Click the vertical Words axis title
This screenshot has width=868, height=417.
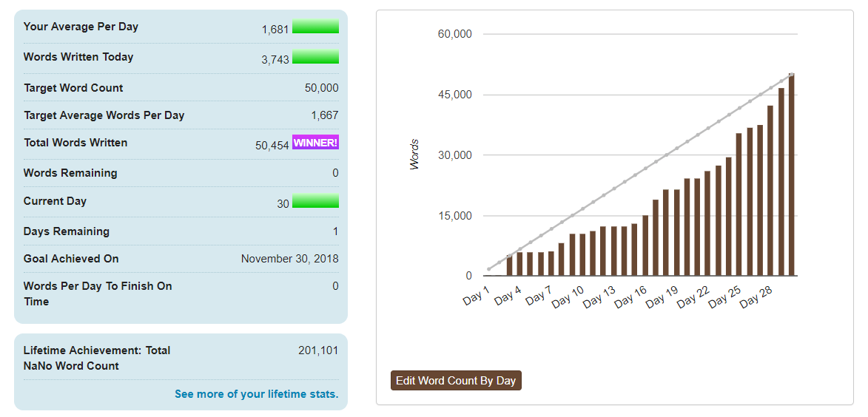coord(414,155)
